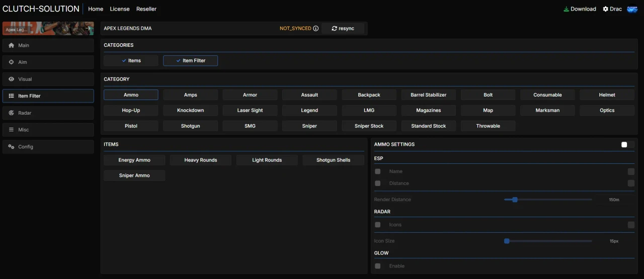
Task: Toggle the Items categories option
Action: click(x=131, y=61)
